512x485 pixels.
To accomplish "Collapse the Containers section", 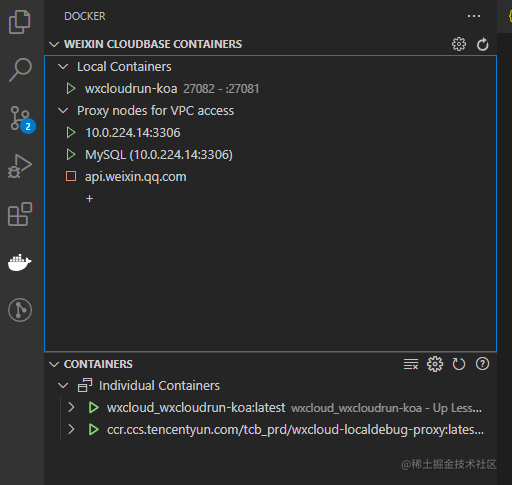I will [54, 364].
